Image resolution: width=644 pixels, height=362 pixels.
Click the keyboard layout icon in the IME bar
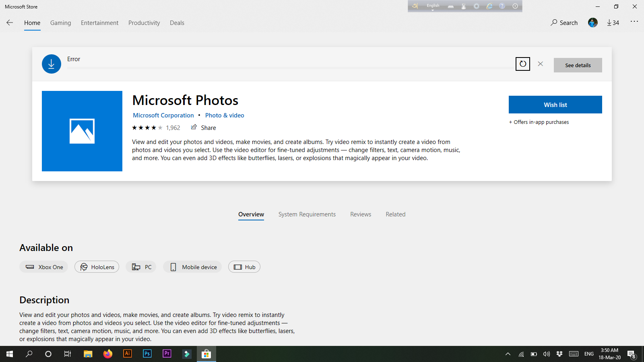click(x=451, y=6)
